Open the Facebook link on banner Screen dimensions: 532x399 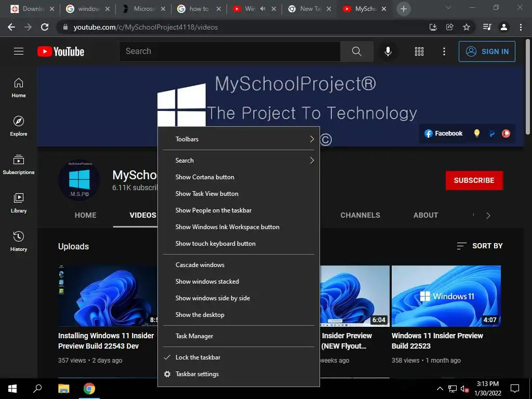(444, 134)
